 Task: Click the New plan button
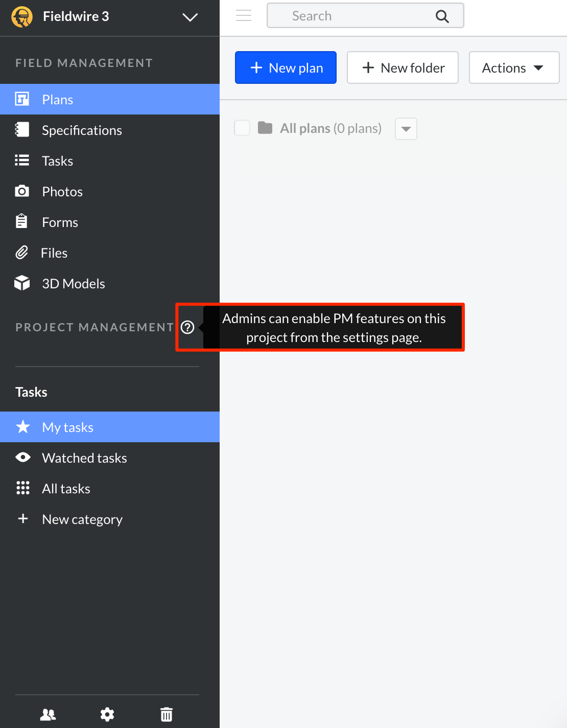point(286,67)
